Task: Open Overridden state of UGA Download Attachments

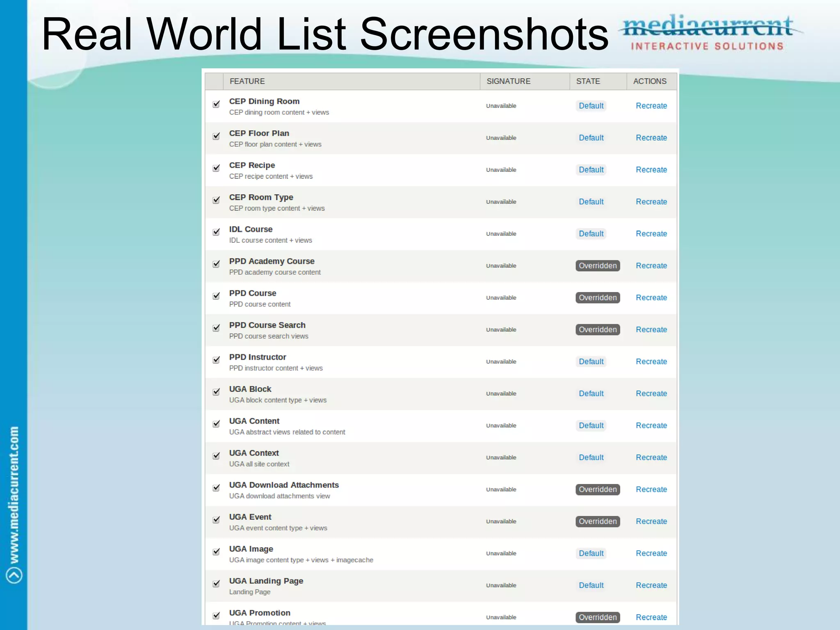Action: click(x=598, y=490)
